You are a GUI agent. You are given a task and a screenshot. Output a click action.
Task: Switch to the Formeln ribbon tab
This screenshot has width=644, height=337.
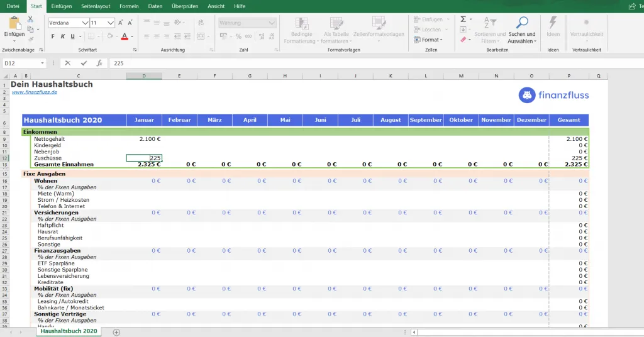128,6
